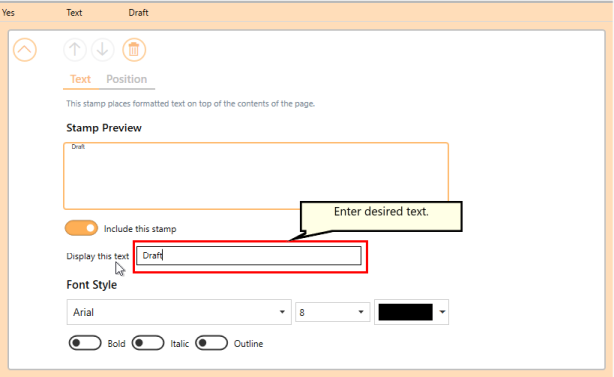Click the 'Font Style' heading
614x377 pixels.
tap(92, 285)
